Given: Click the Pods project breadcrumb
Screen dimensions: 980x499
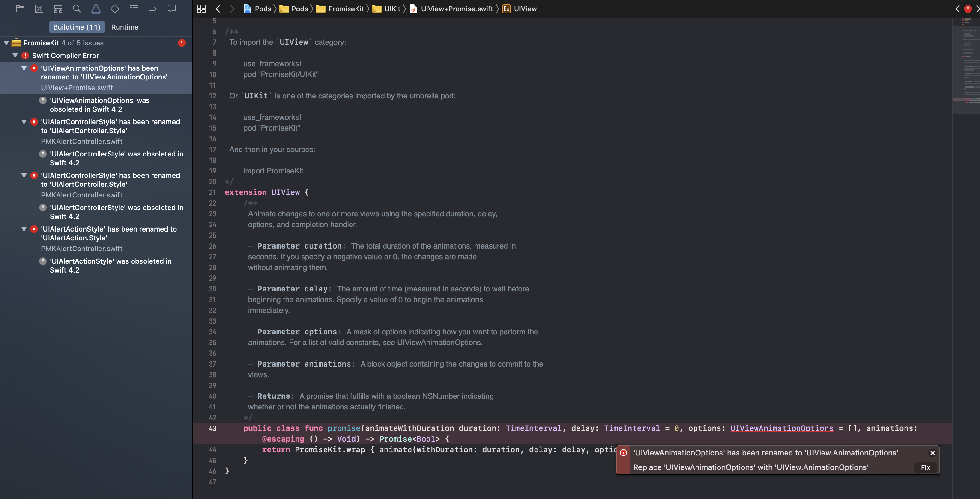Looking at the screenshot, I should pyautogui.click(x=258, y=9).
